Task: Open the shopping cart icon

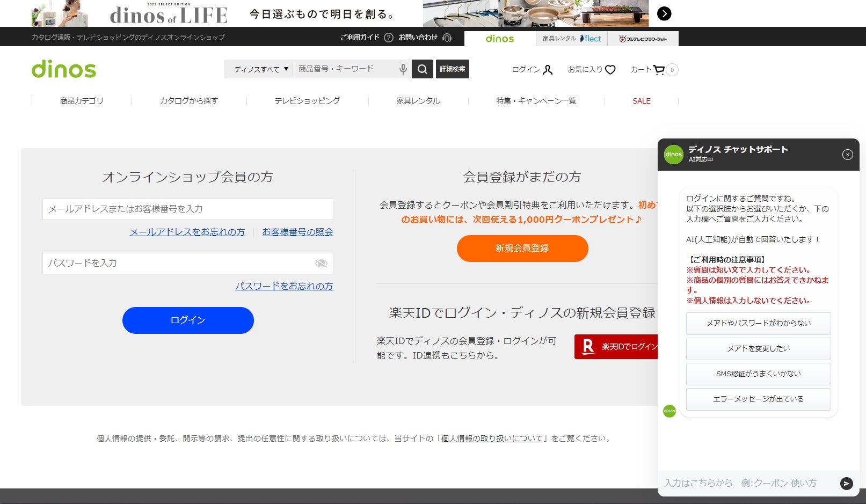Action: (x=659, y=70)
